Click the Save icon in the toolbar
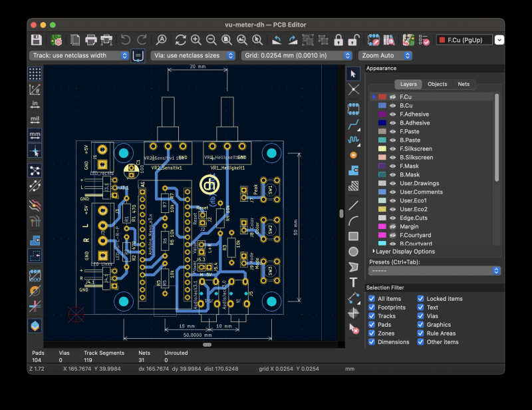 (37, 40)
